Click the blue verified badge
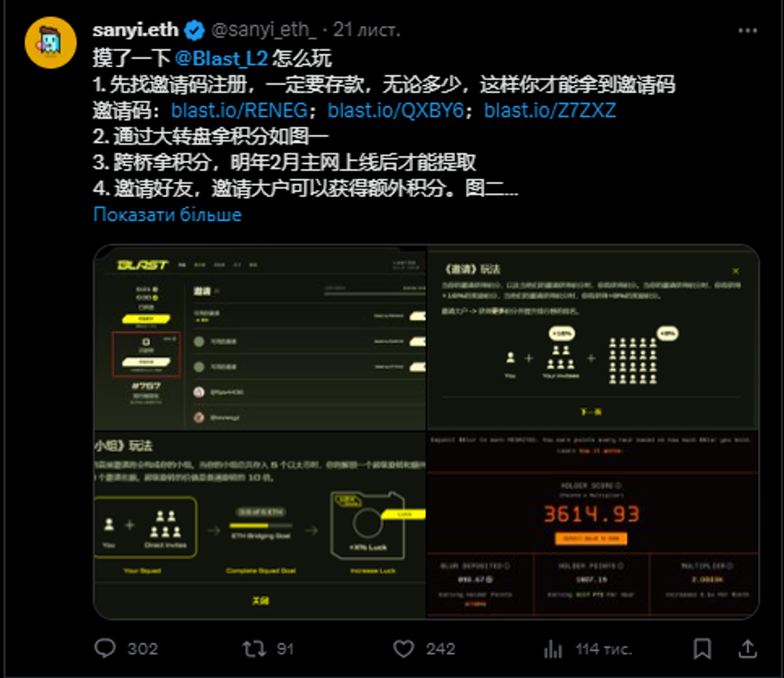 [194, 31]
